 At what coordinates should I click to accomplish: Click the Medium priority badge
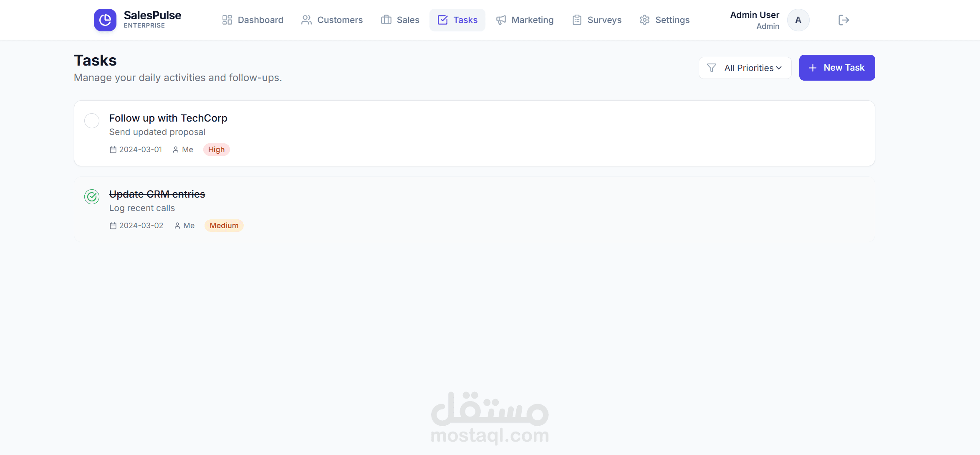[x=224, y=226]
